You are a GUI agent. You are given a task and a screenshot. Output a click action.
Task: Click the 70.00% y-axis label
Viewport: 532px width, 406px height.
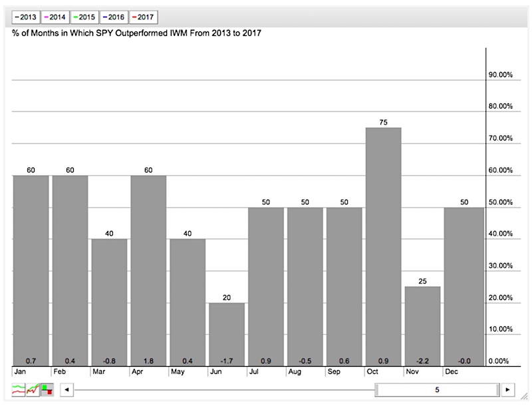[x=501, y=138]
